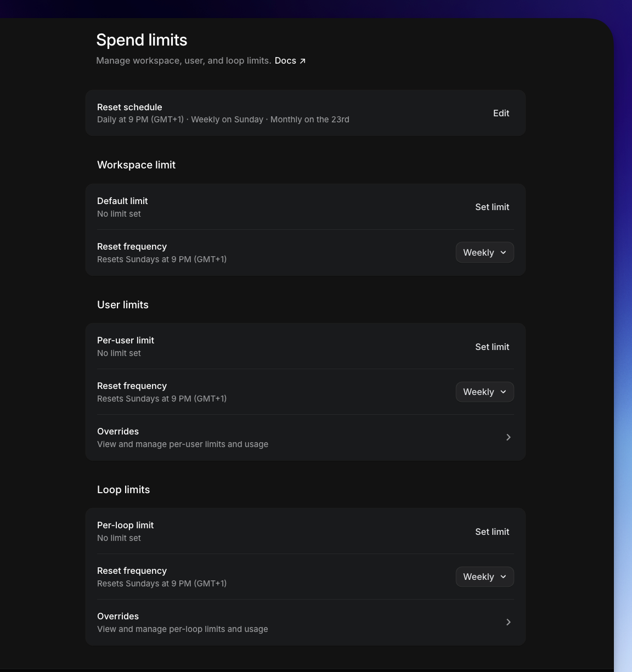Open Workspace limit reset frequency Weekly dropdown

pos(485,252)
